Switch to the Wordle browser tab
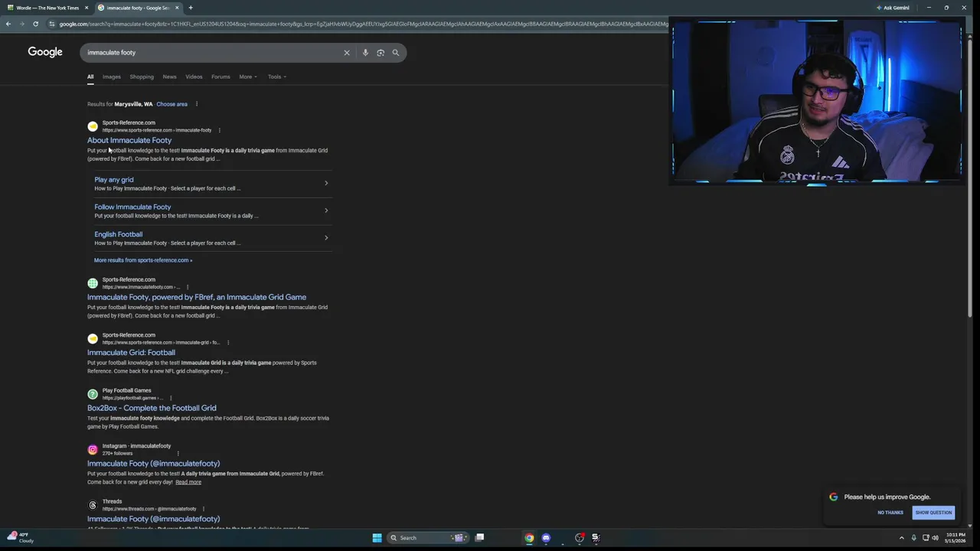The height and width of the screenshot is (551, 980). point(46,8)
